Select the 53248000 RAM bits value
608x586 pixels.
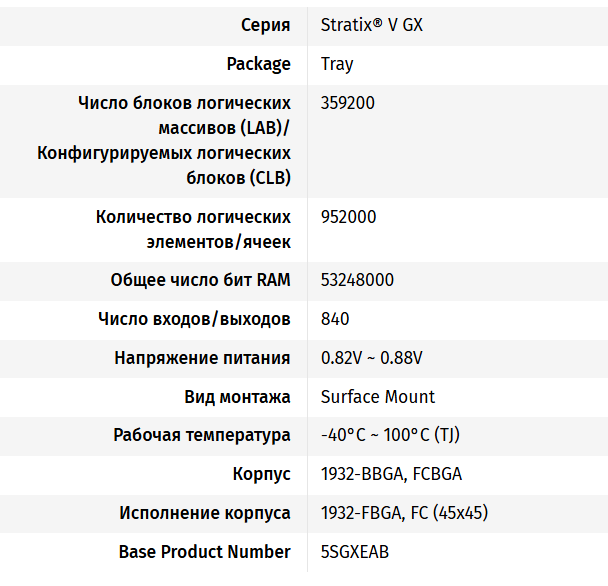[357, 280]
